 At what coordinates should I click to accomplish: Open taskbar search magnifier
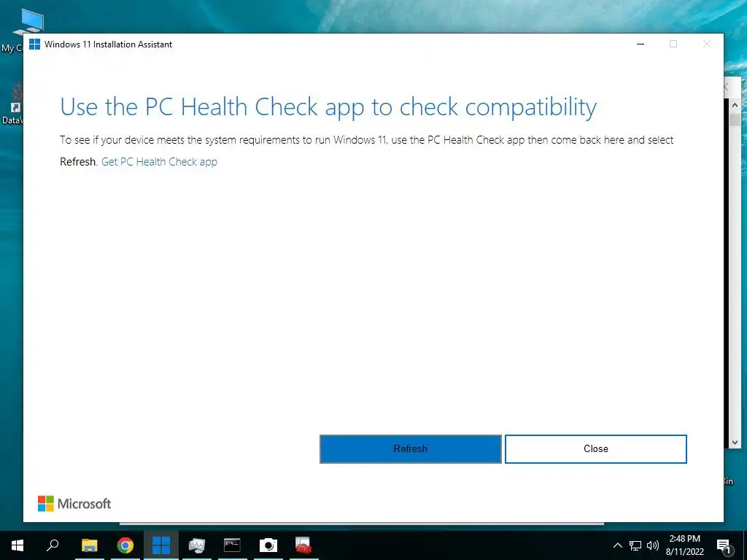coord(53,545)
